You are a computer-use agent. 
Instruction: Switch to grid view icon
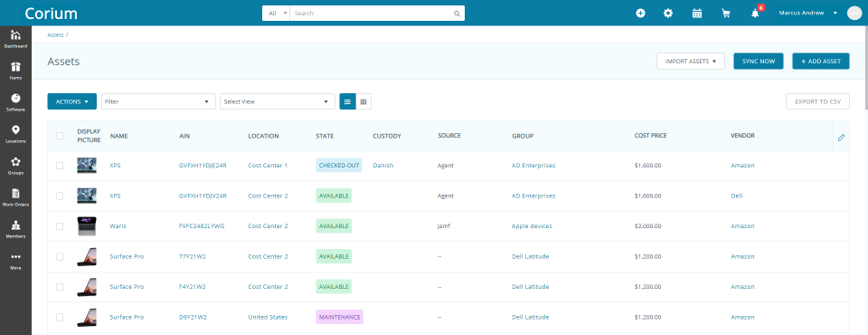(x=363, y=101)
